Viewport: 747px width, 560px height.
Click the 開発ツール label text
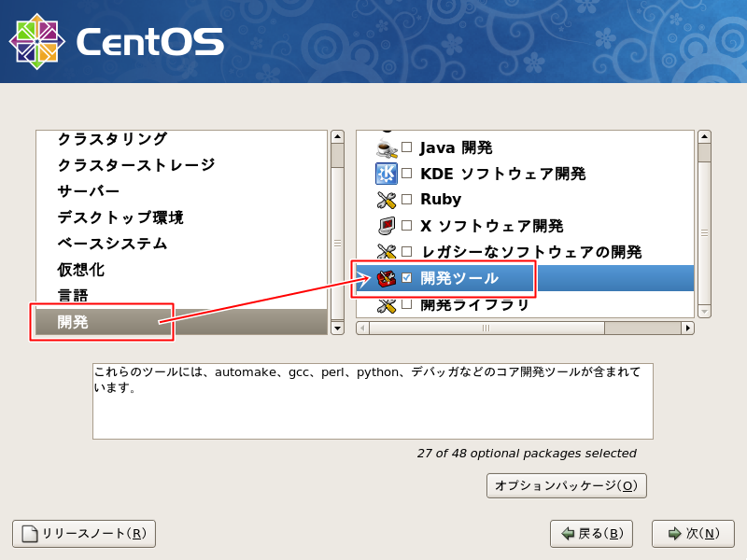click(x=459, y=278)
